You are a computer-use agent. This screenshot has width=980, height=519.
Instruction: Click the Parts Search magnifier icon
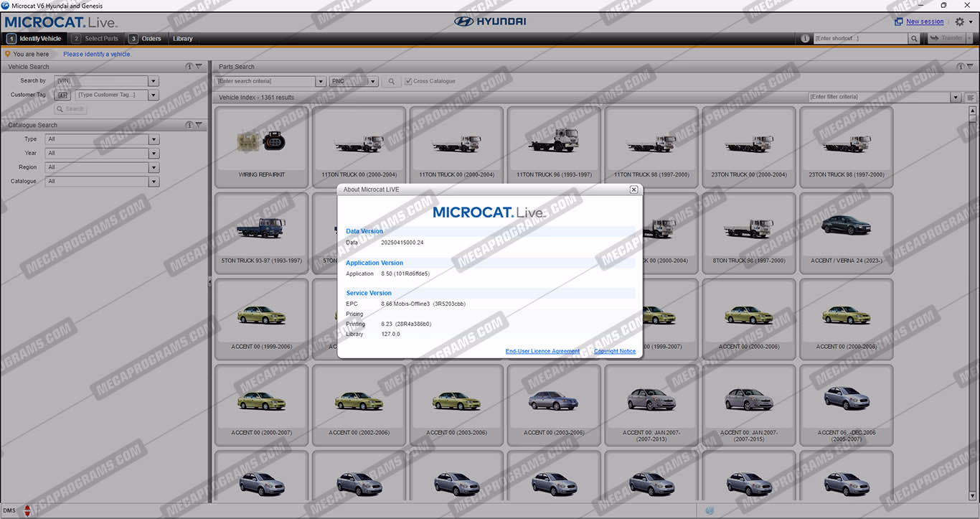tap(391, 82)
